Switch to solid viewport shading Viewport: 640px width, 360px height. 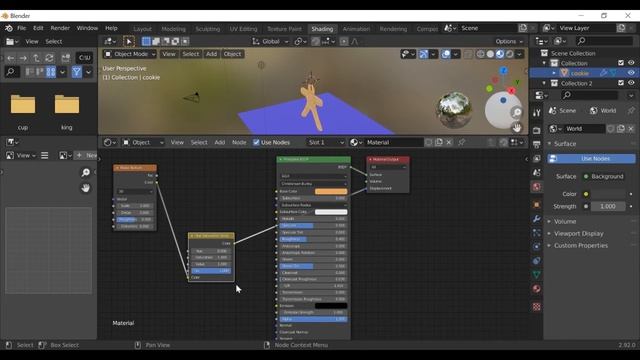point(490,54)
